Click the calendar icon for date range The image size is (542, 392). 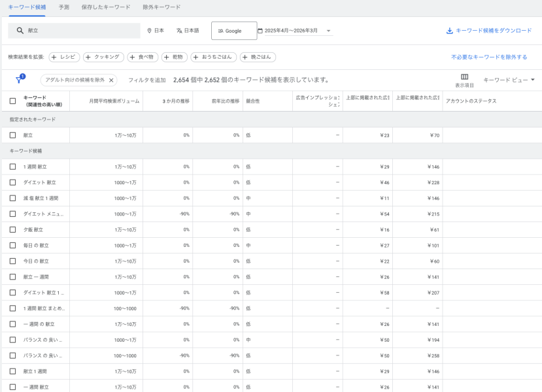click(x=260, y=31)
